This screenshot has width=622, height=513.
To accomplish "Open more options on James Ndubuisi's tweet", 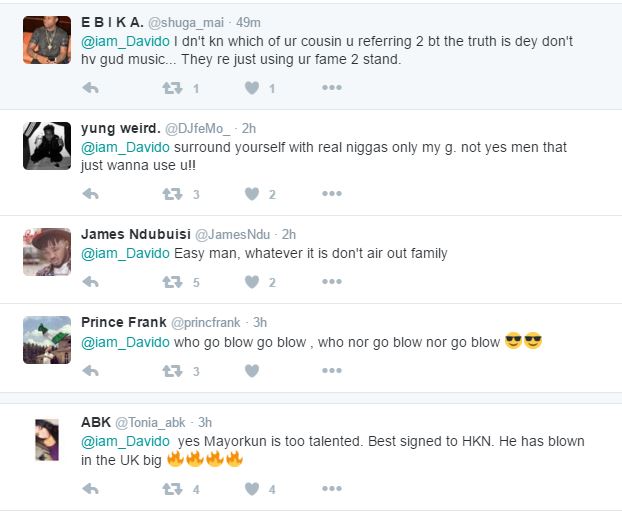I will 332,283.
